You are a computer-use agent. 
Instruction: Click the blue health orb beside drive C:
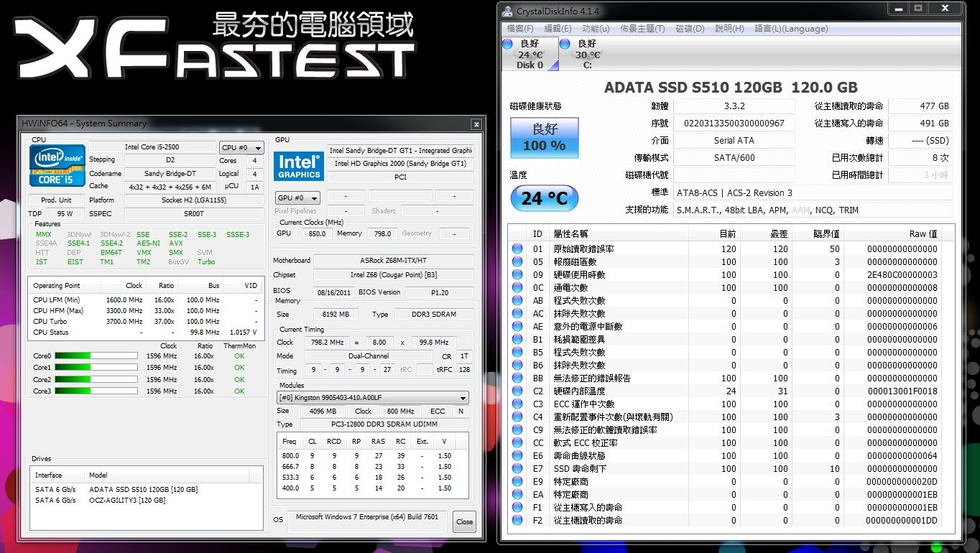565,45
